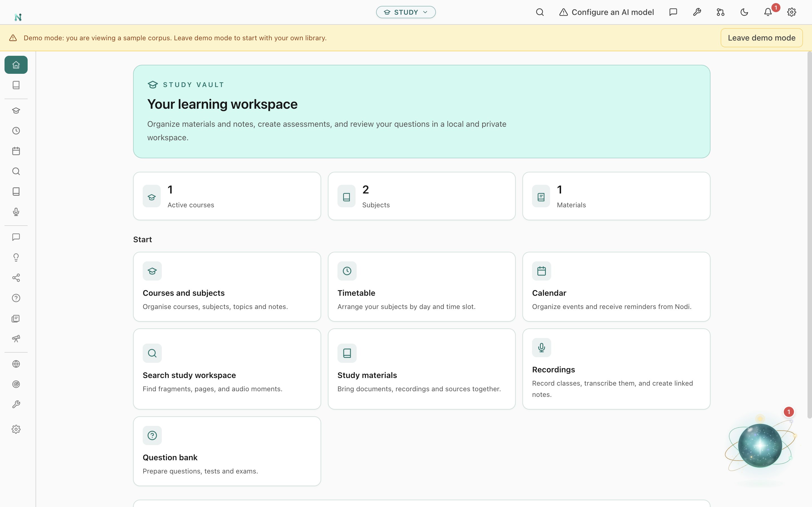The image size is (812, 507).
Task: Click the Nodi assistant orb
Action: (760, 445)
